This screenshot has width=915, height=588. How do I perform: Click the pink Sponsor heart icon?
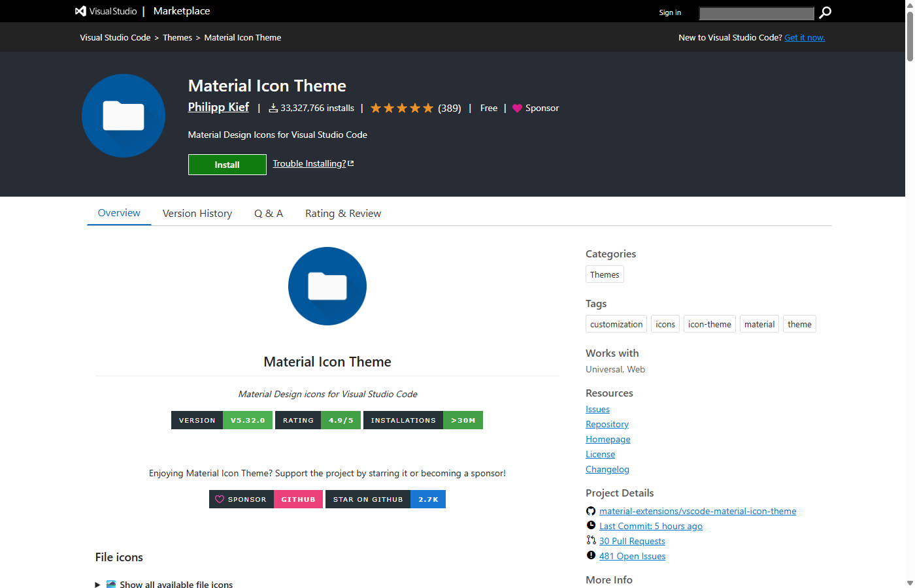(517, 108)
